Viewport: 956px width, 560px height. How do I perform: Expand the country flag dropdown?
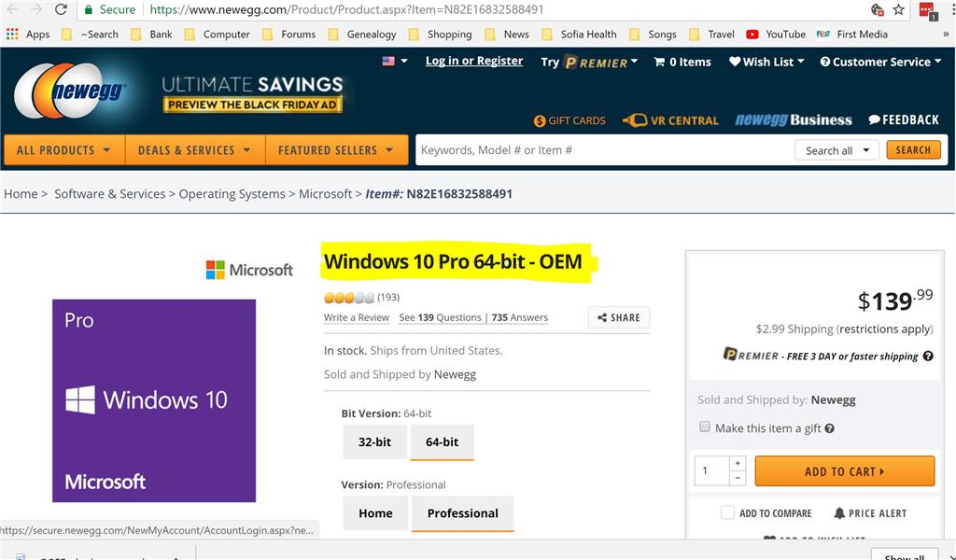click(x=395, y=61)
